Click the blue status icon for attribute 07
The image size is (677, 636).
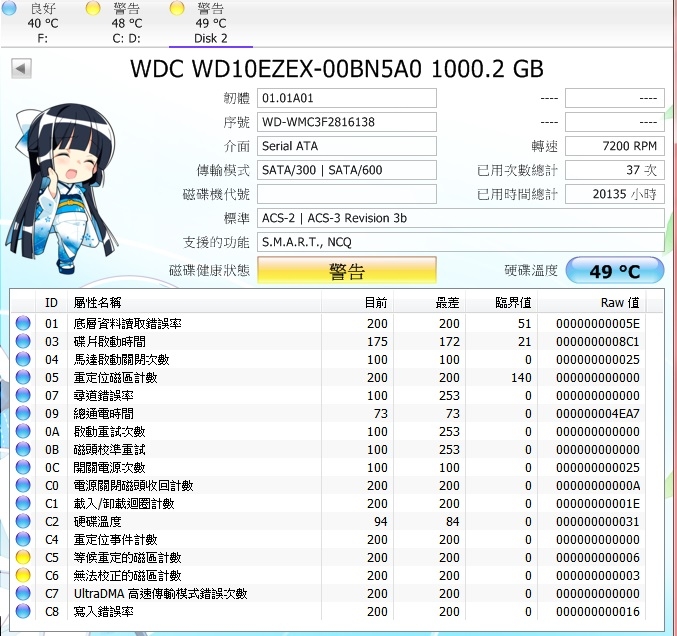pyautogui.click(x=23, y=395)
